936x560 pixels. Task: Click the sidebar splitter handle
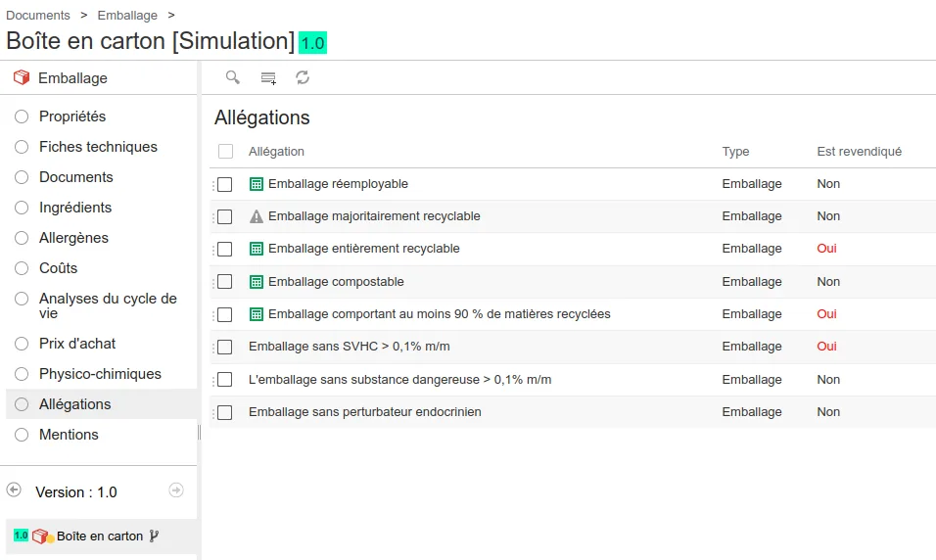[200, 433]
